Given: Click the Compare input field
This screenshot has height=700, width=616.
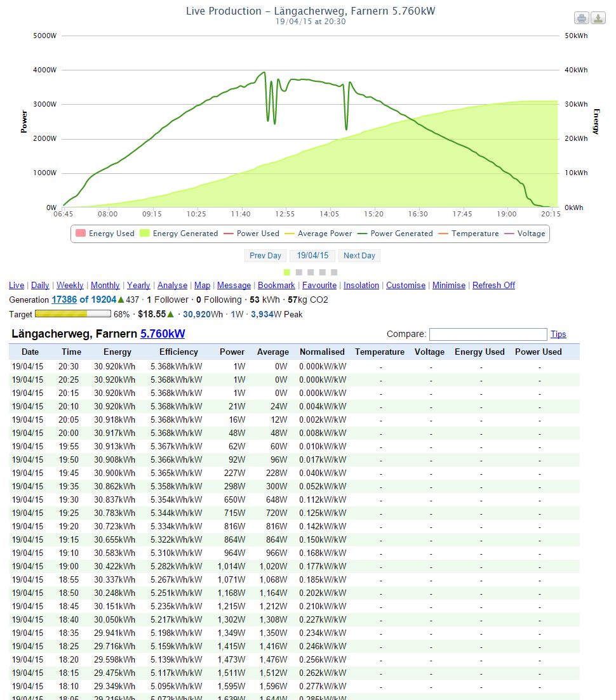Looking at the screenshot, I should [x=488, y=334].
